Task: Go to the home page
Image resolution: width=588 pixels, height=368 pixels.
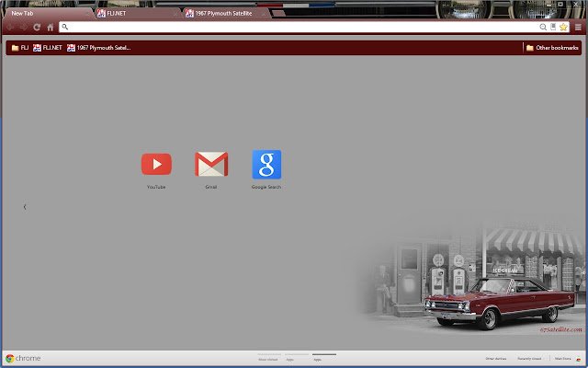Action: [x=51, y=27]
